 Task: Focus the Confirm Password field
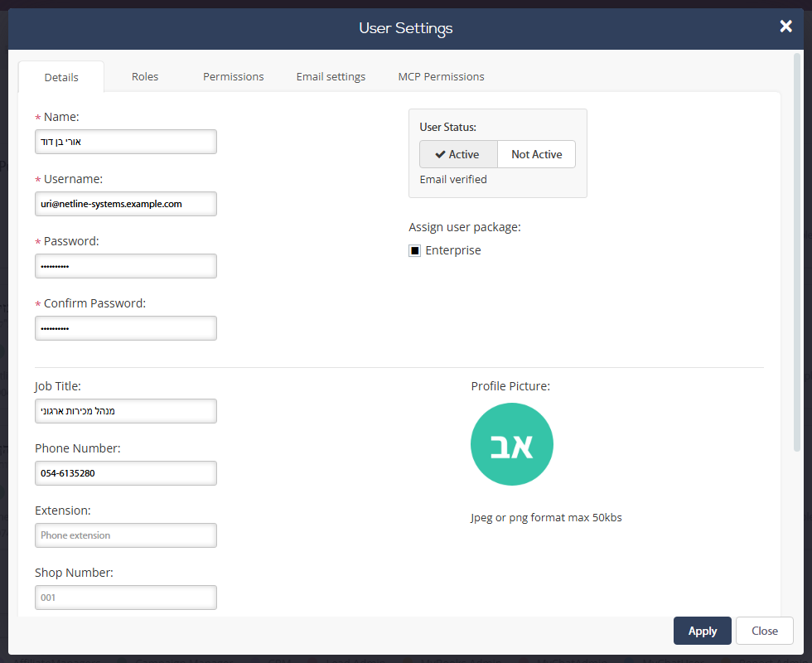(126, 328)
